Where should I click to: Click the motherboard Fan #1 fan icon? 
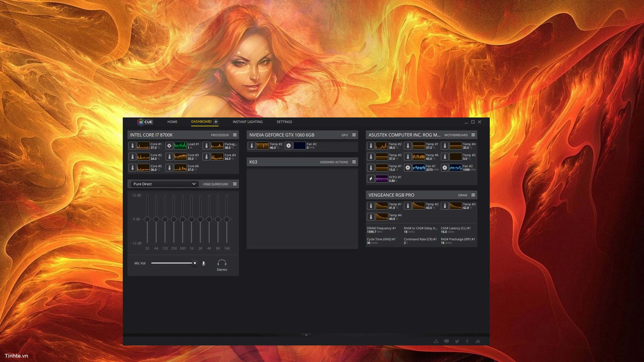click(408, 168)
